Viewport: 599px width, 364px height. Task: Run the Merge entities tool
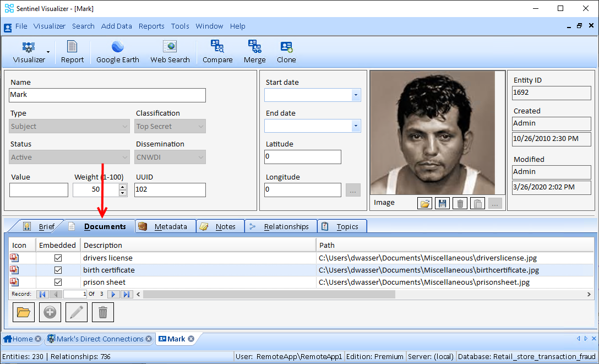[x=254, y=51]
